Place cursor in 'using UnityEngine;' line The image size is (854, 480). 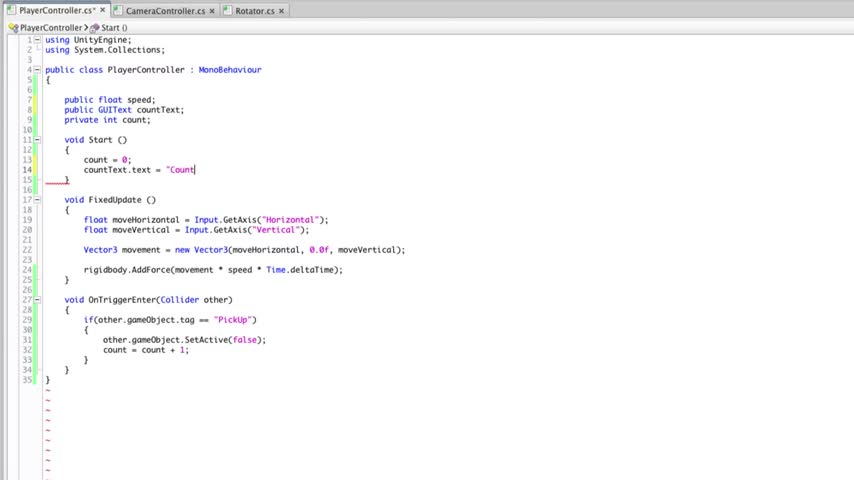(88, 40)
